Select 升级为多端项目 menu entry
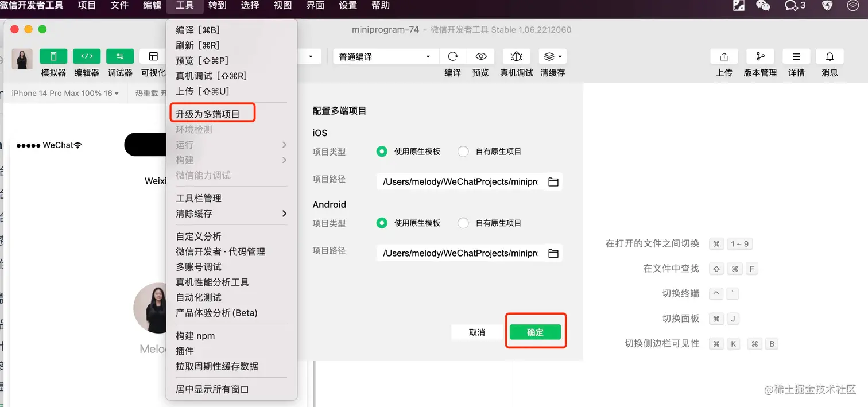This screenshot has height=407, width=868. click(231, 114)
